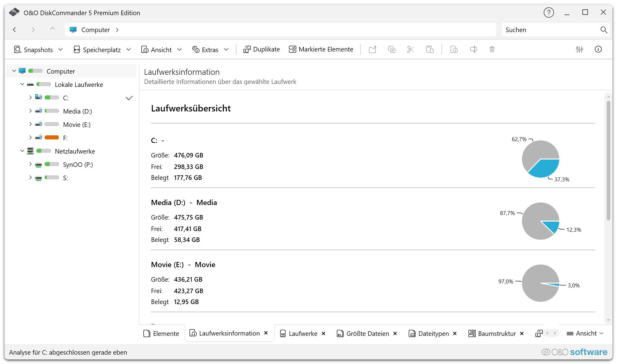Click the navigate up arrow
This screenshot has width=617, height=364.
pos(52,29)
